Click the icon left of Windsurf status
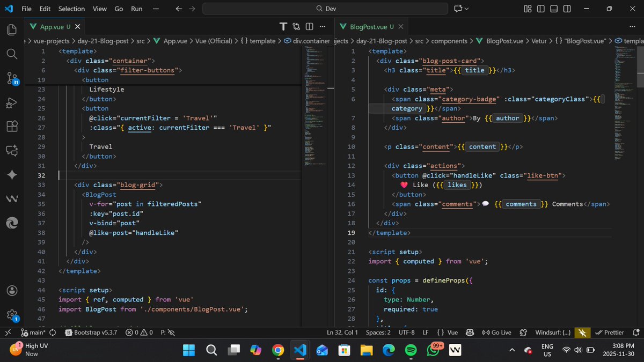The image size is (644, 362). [x=523, y=333]
